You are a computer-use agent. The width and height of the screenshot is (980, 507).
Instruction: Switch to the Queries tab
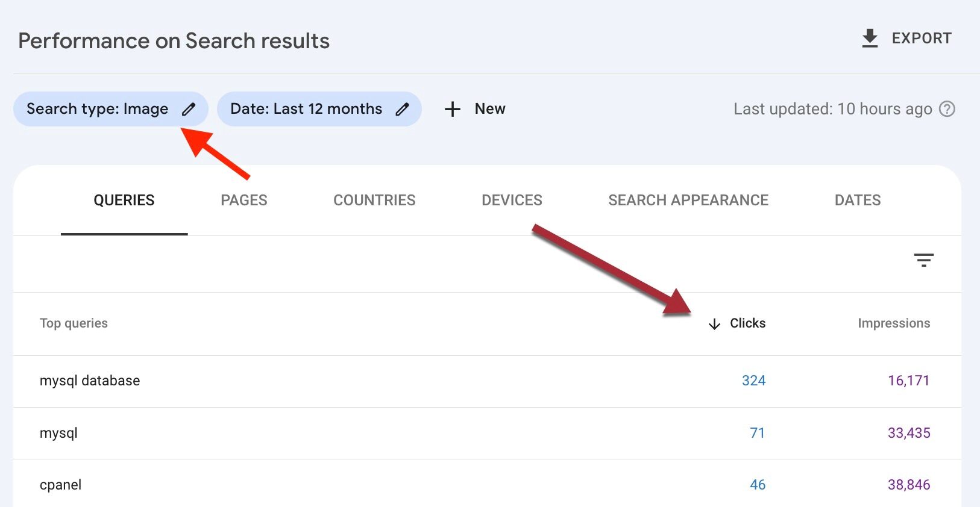click(x=124, y=201)
